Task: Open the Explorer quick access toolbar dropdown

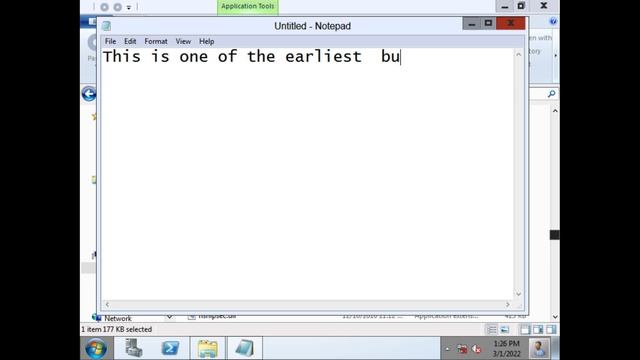Action: pyautogui.click(x=129, y=7)
